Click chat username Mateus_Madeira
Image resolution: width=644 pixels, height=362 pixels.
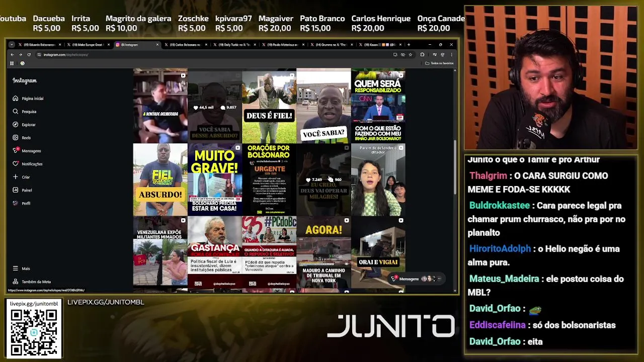[504, 279]
